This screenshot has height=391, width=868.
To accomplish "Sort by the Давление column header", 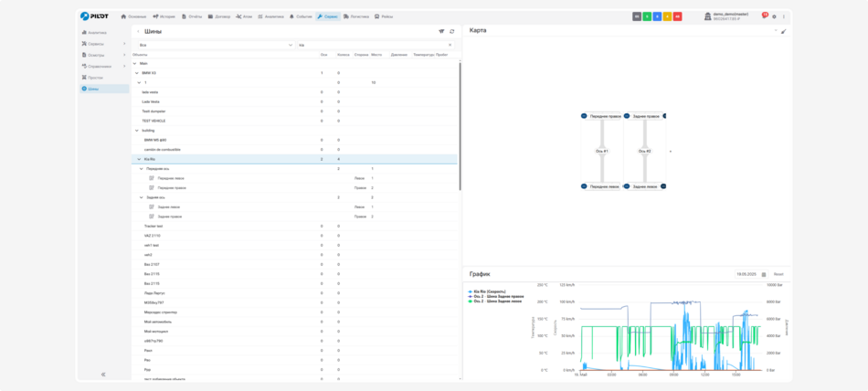I will tap(398, 55).
